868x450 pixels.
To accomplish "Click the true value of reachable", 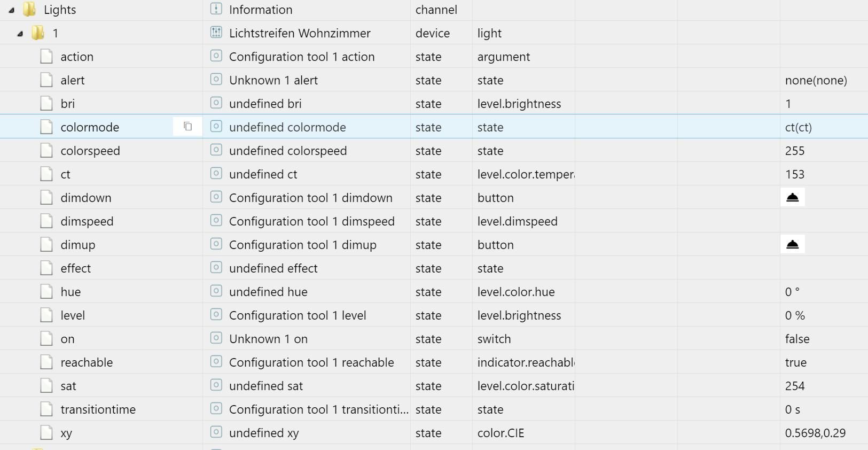I will point(795,362).
